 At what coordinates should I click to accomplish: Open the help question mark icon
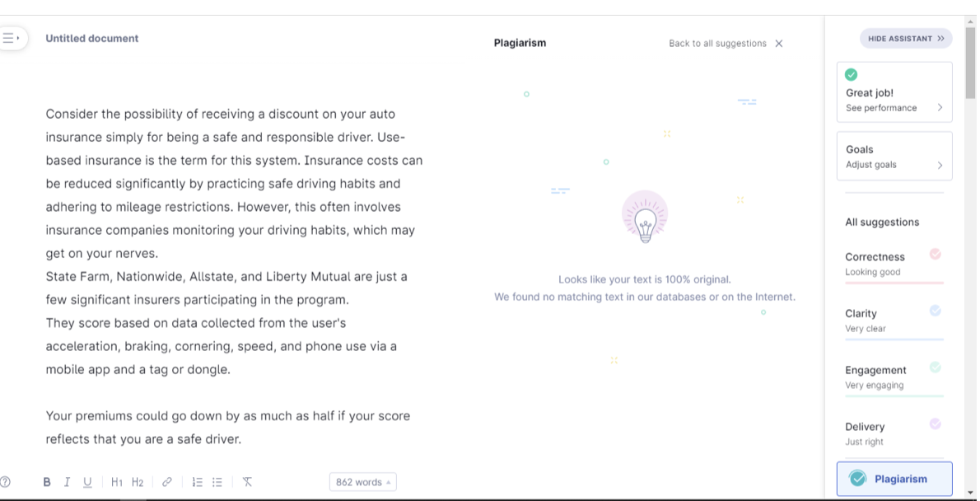(x=6, y=482)
